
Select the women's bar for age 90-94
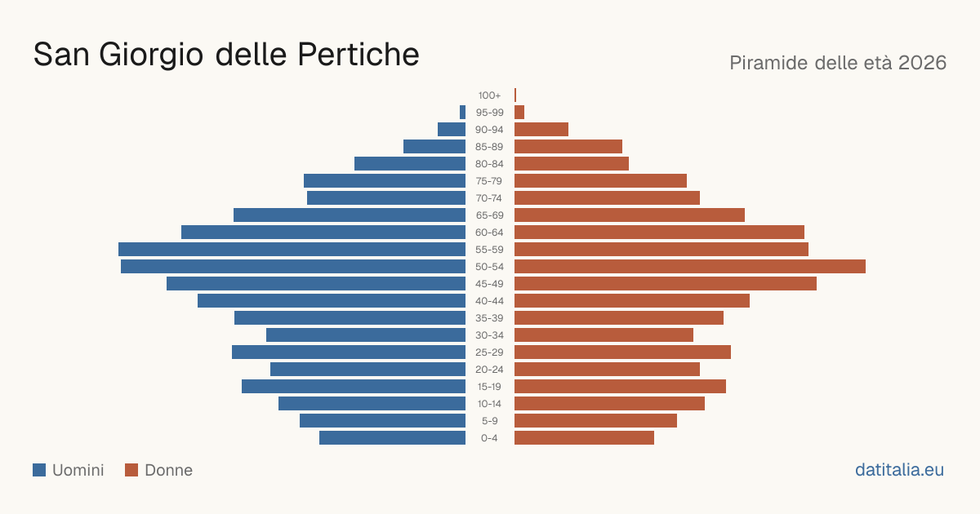coord(541,129)
